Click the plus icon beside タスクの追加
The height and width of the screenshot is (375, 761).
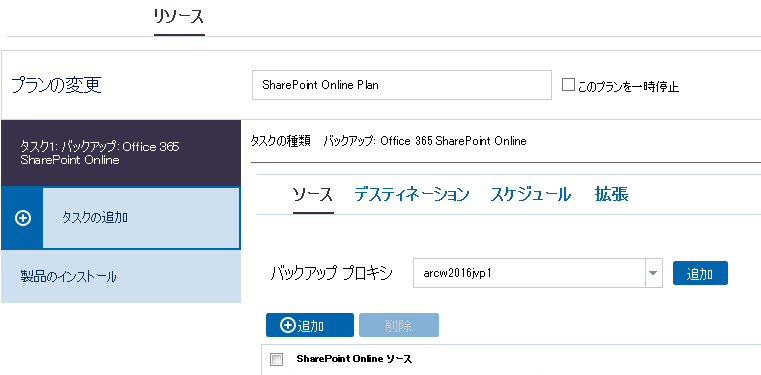coord(23,219)
